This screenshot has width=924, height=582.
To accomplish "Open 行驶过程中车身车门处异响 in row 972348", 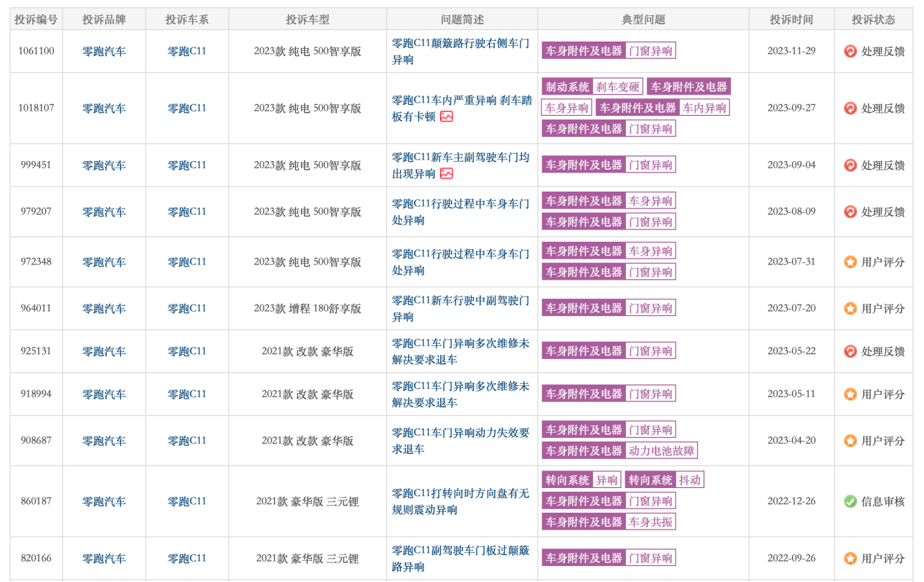I will (461, 261).
